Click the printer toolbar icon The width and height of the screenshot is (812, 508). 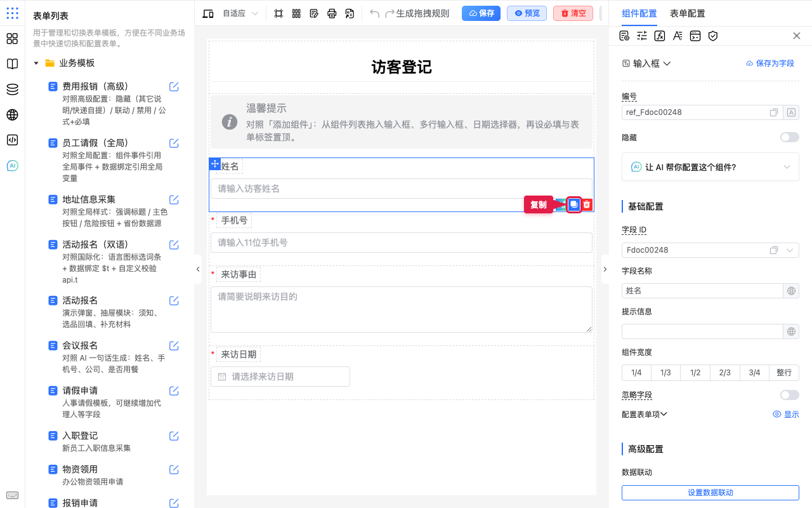coord(332,13)
